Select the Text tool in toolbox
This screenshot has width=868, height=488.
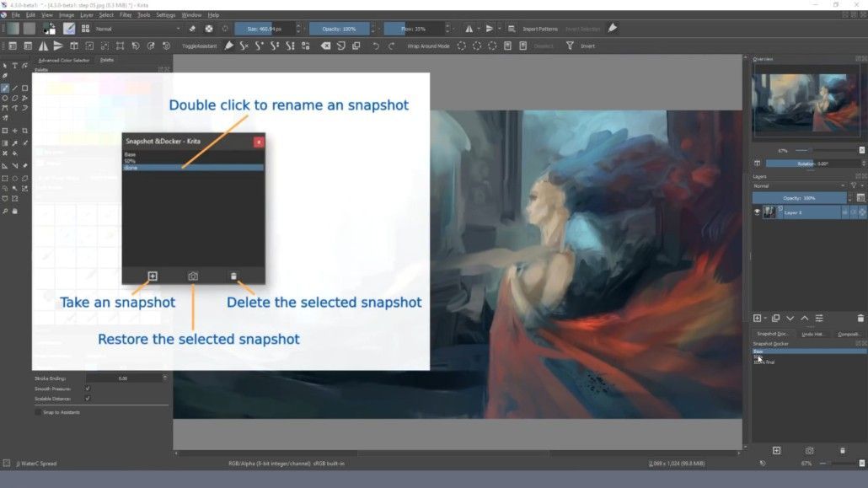pos(15,66)
